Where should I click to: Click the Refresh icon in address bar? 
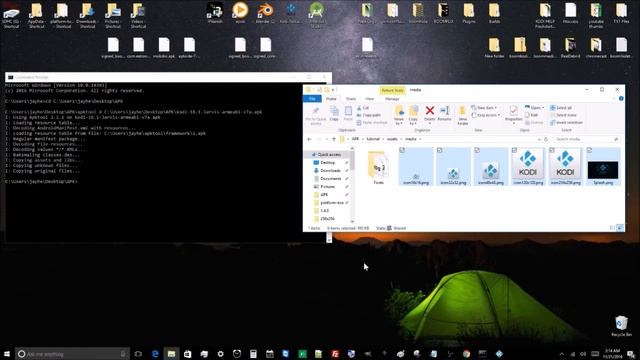pyautogui.click(x=546, y=139)
